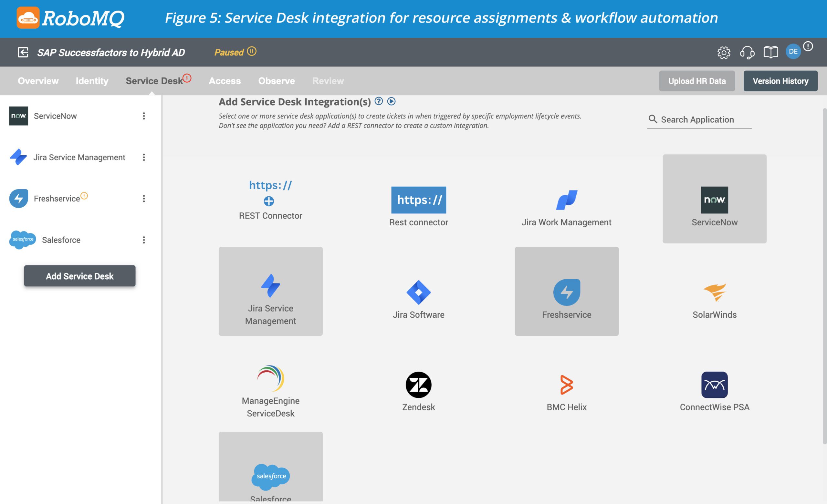The height and width of the screenshot is (504, 827).
Task: Switch to the Overview tab
Action: click(38, 81)
